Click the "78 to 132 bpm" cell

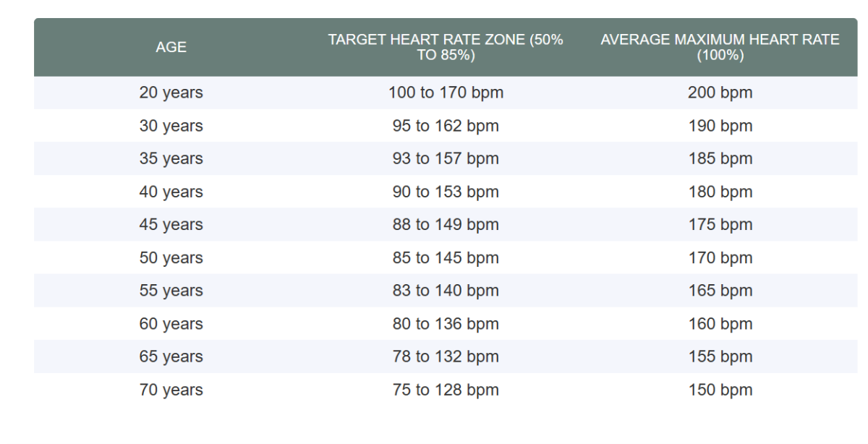tap(446, 357)
